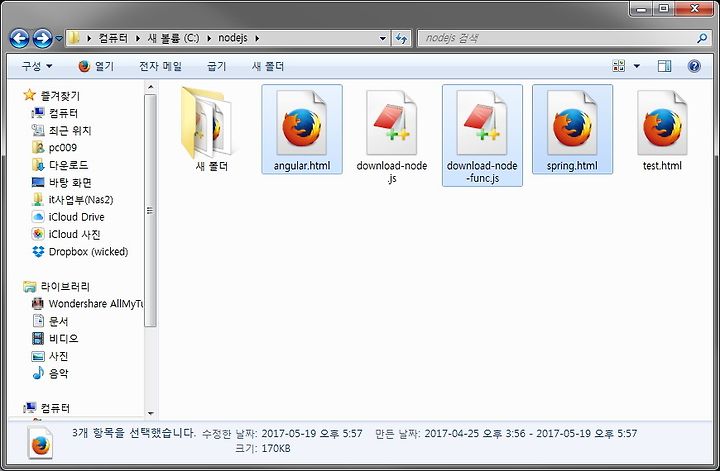Open Wondershare AllMyTube library
Screen dimensions: 720x471
coord(96,303)
